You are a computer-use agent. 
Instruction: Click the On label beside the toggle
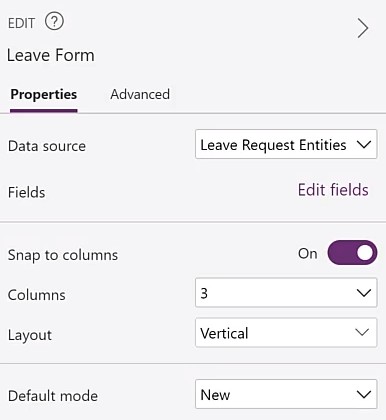(x=307, y=254)
